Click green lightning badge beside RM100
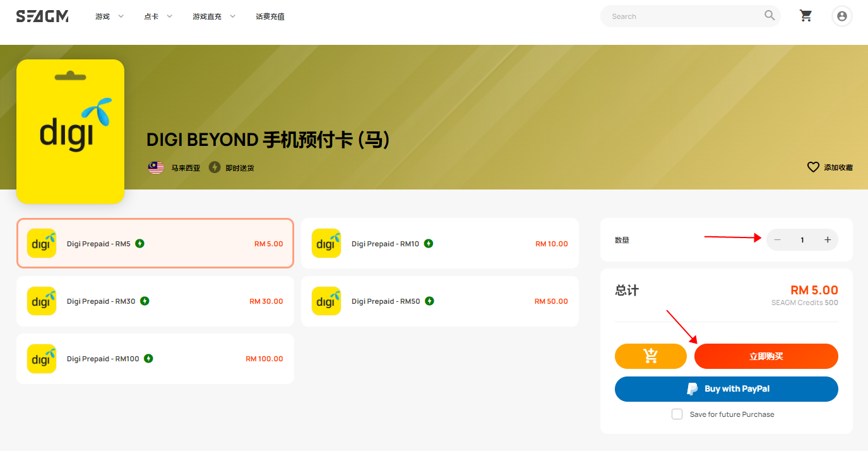 (148, 358)
